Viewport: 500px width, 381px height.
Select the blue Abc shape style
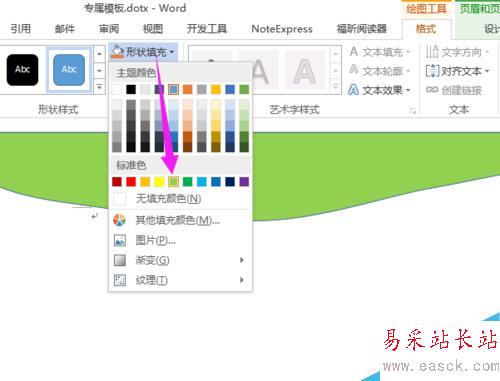69,70
